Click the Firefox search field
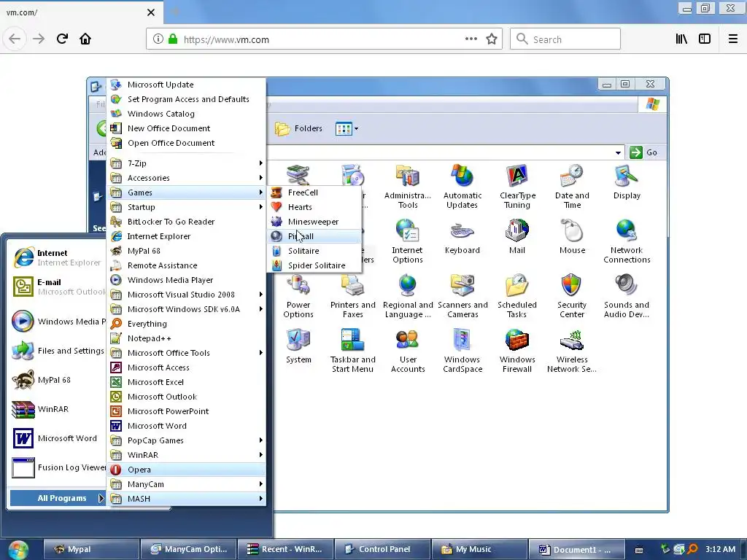This screenshot has width=747, height=560. click(565, 39)
